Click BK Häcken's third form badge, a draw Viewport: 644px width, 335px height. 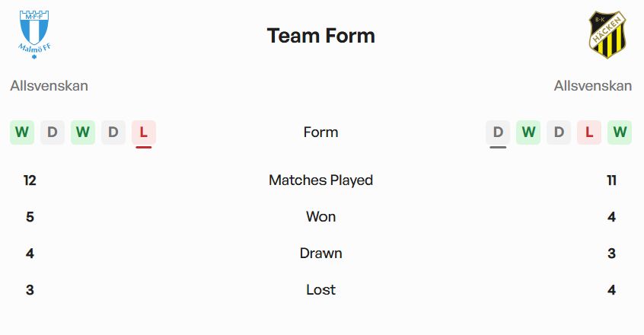pos(559,132)
